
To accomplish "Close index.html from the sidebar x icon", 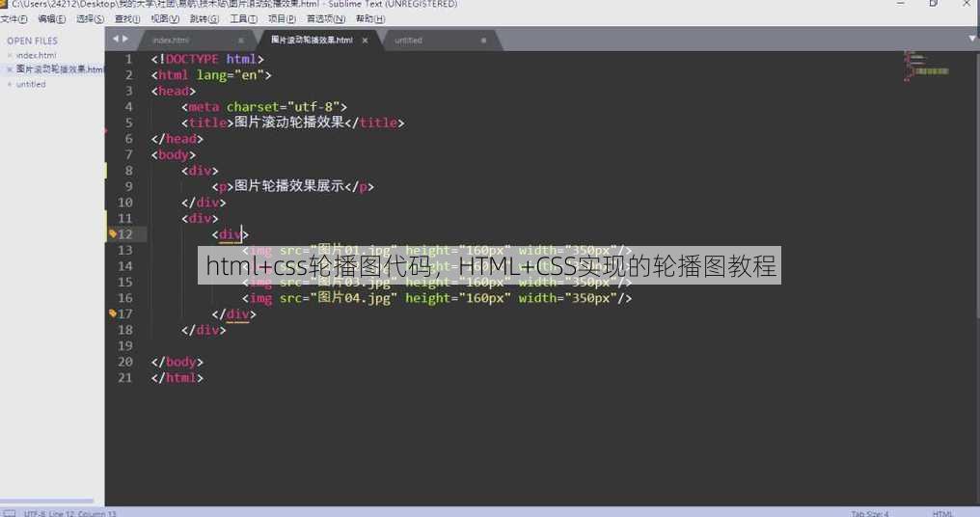I will (10, 56).
